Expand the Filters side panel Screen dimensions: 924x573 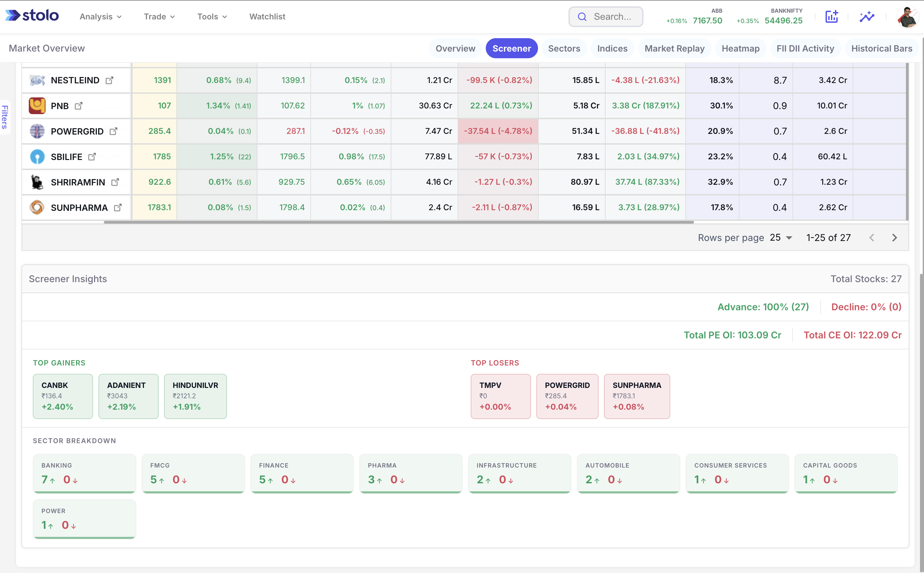(x=5, y=117)
